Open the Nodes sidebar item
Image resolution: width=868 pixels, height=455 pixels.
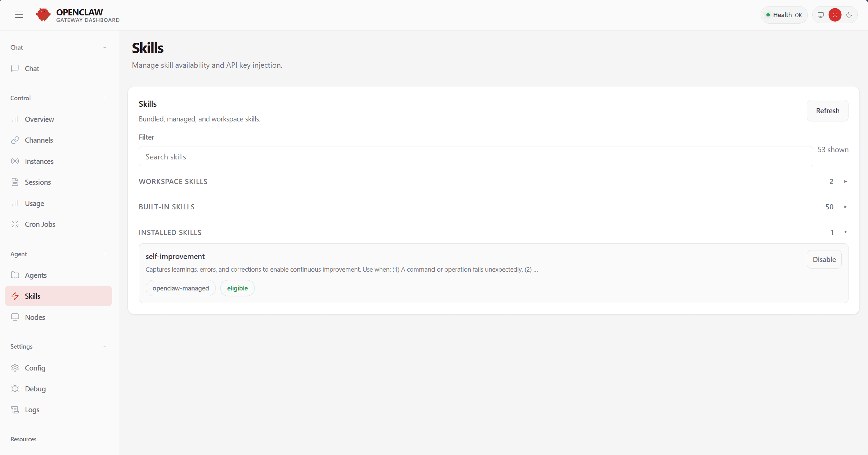pyautogui.click(x=35, y=317)
